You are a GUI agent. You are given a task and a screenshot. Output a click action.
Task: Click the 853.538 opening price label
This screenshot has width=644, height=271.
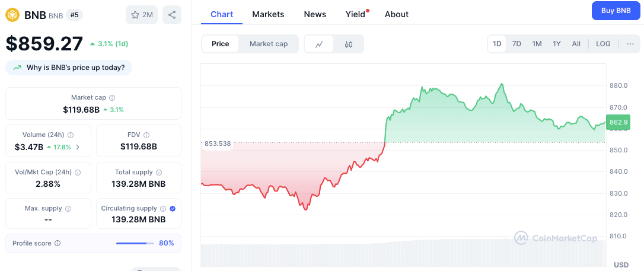[218, 144]
